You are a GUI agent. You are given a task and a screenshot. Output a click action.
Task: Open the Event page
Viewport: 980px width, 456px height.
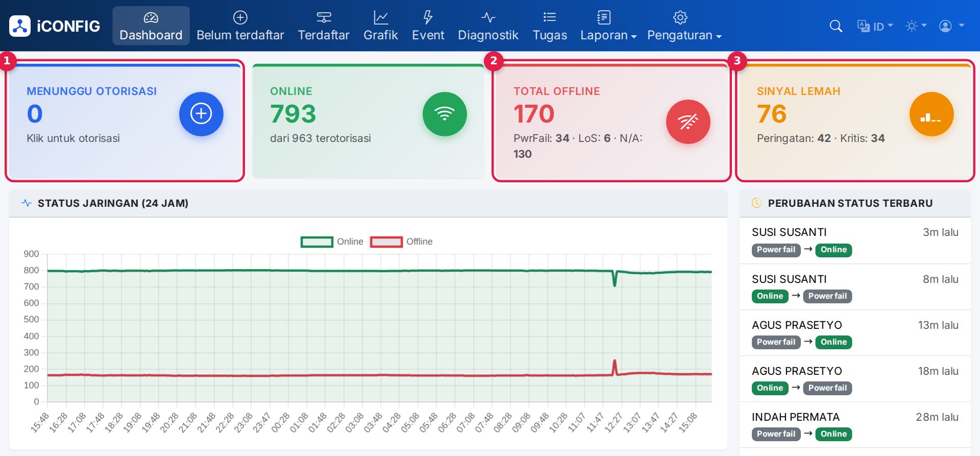[428, 26]
